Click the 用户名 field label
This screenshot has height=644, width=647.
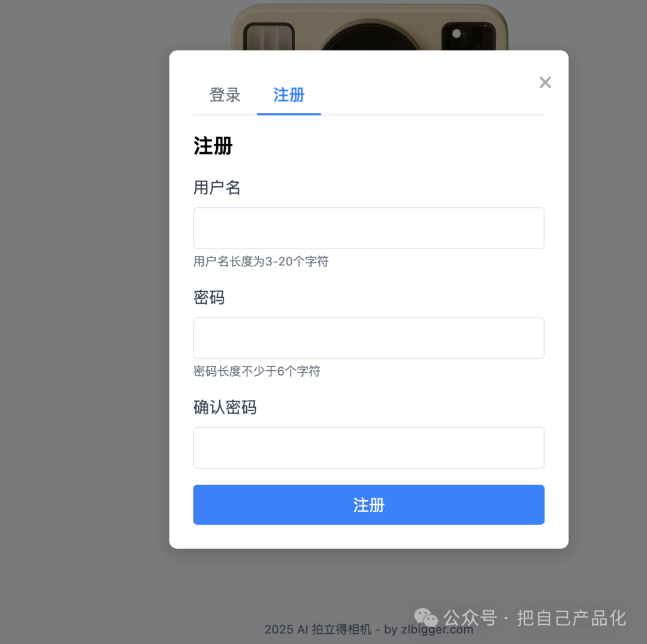[217, 188]
